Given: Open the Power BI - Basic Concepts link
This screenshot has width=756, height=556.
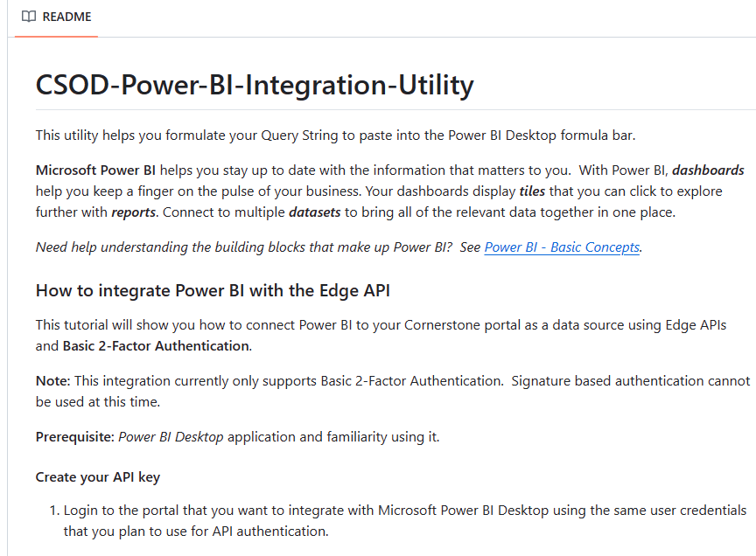Looking at the screenshot, I should (x=562, y=247).
